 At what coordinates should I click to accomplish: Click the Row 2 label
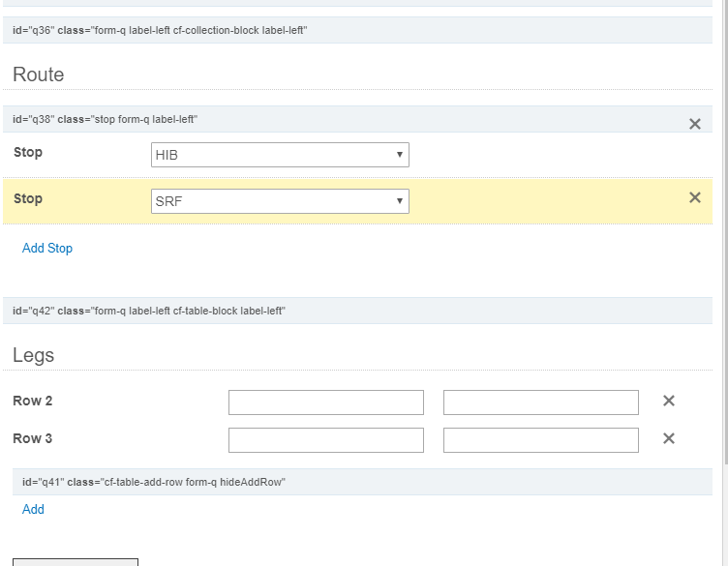tap(32, 401)
